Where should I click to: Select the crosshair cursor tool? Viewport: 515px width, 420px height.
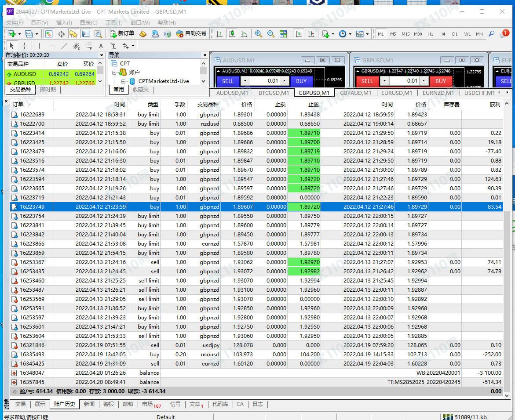point(24,46)
